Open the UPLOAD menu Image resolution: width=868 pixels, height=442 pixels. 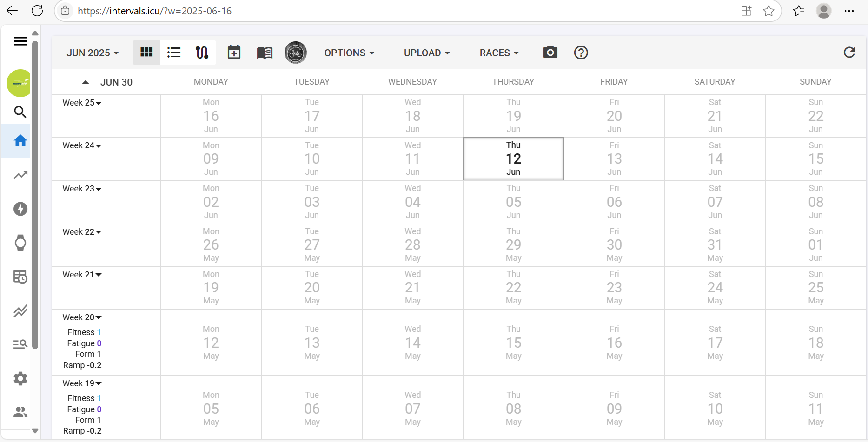[x=426, y=53]
